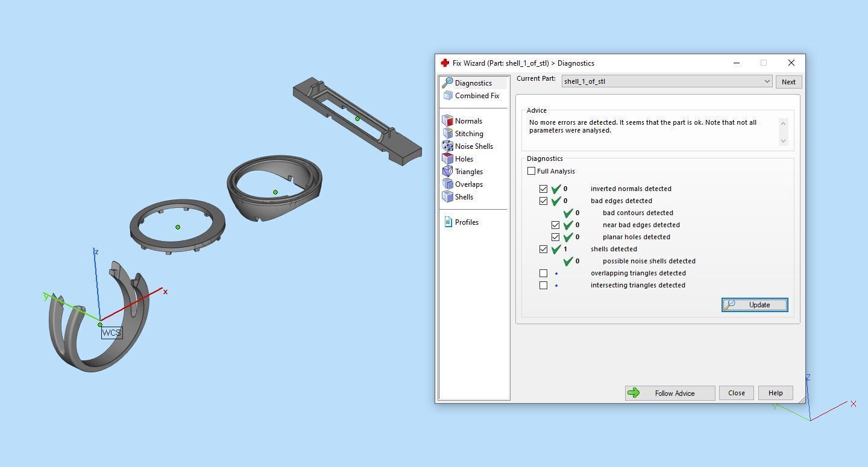Close the Fix Wizard with Close button
The image size is (868, 467).
(x=736, y=393)
